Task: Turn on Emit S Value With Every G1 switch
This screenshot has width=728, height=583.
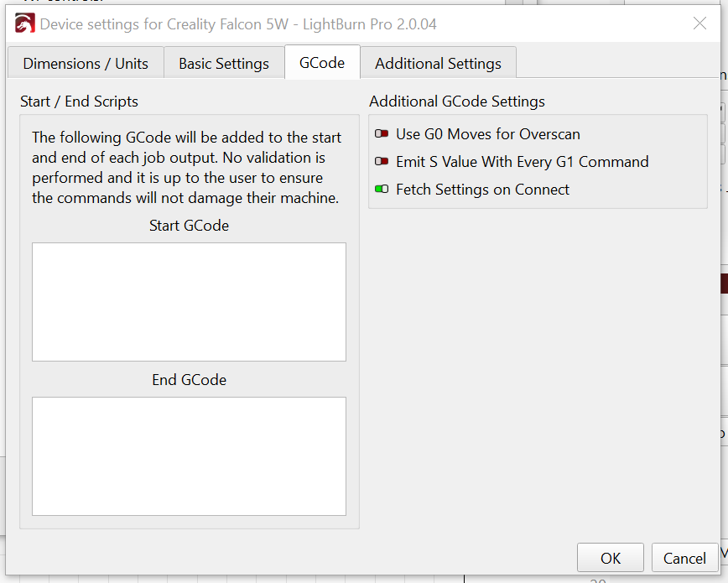Action: pos(382,162)
